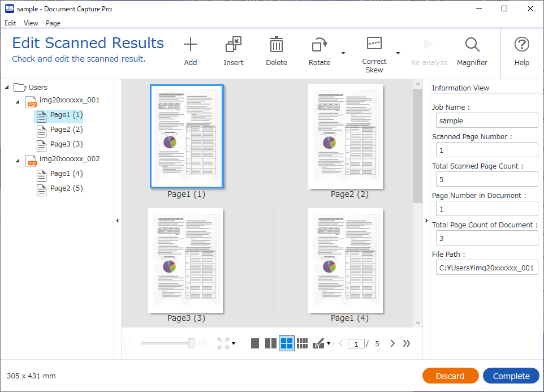The width and height of the screenshot is (544, 392).
Task: Open the Edit menu
Action: pyautogui.click(x=10, y=23)
